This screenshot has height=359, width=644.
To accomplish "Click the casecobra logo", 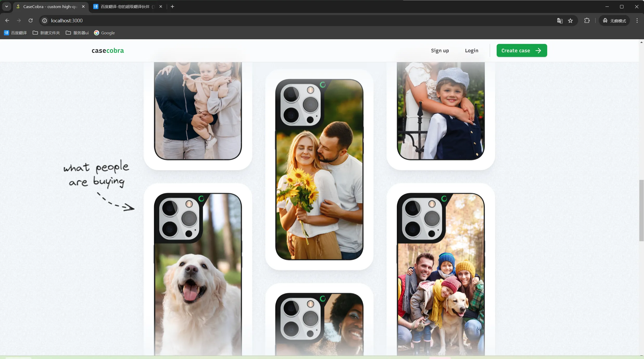I will click(108, 50).
